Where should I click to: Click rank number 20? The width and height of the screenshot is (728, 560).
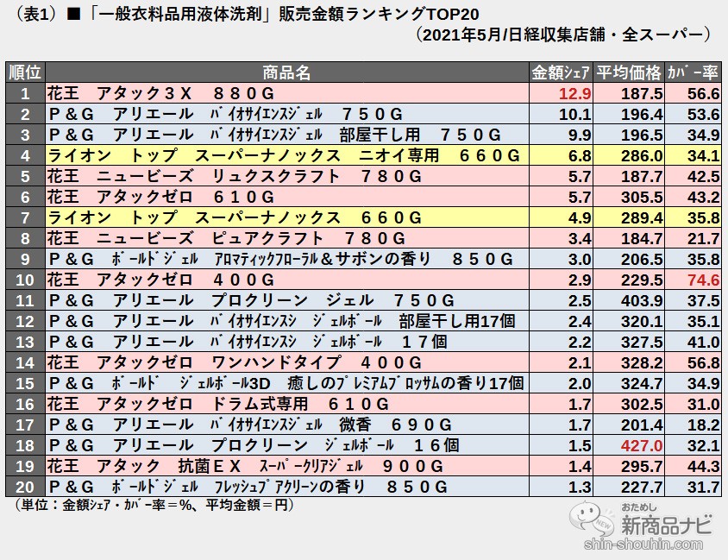(25, 488)
